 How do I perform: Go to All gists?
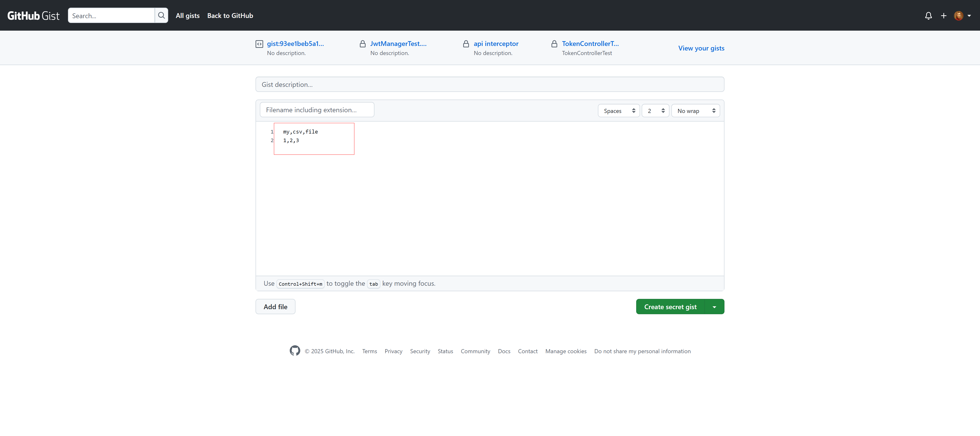click(x=188, y=16)
